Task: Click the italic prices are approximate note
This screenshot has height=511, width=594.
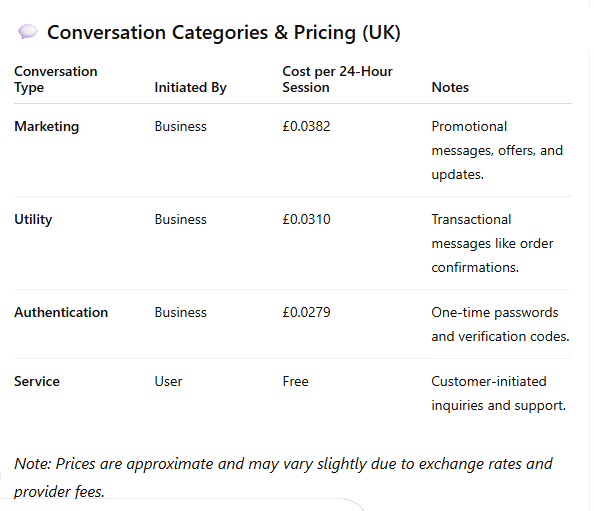Action: (283, 478)
